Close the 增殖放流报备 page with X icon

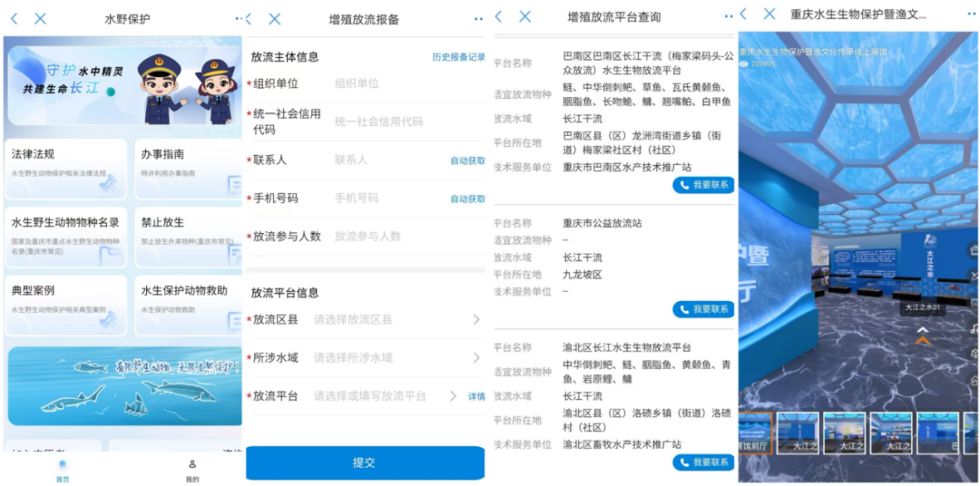click(275, 19)
